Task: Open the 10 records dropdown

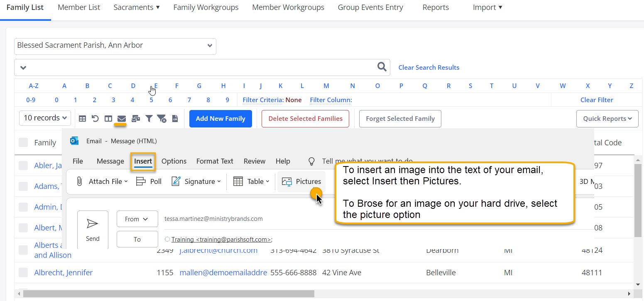Action: [x=44, y=118]
